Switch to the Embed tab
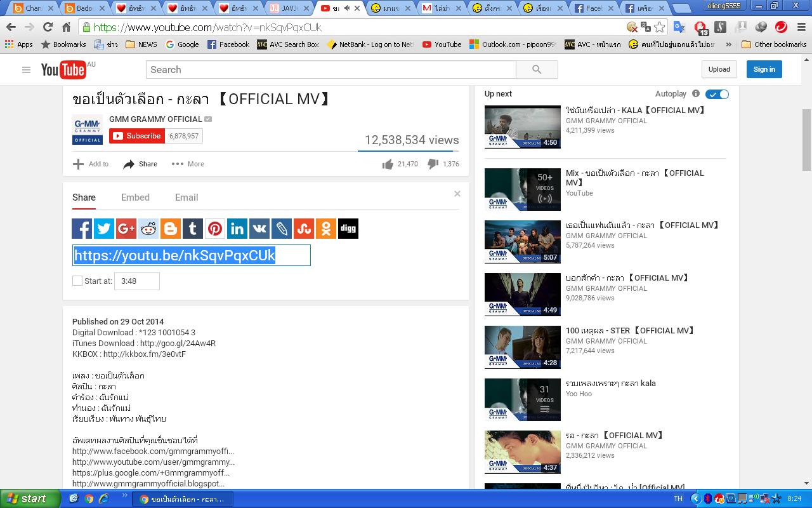This screenshot has width=812, height=508. pos(135,197)
